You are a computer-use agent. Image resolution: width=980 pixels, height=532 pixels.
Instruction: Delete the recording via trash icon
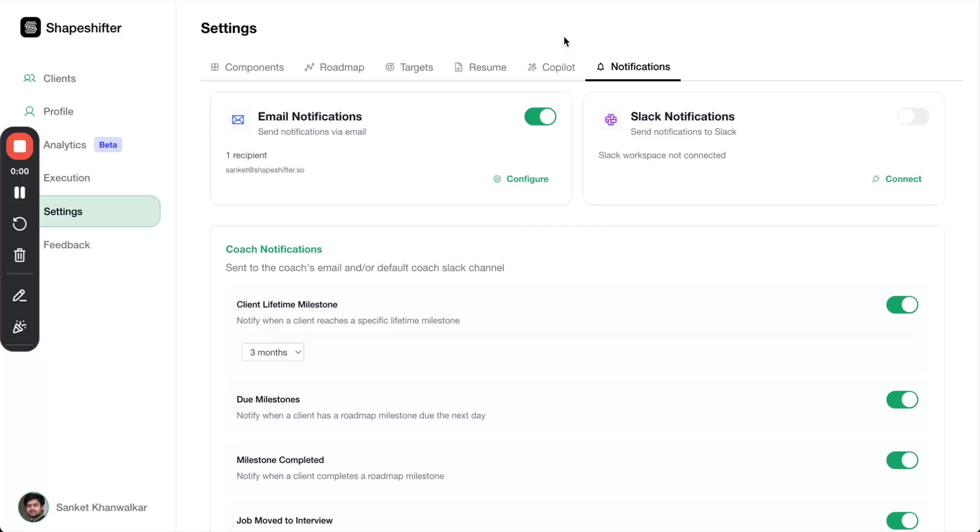[x=20, y=255]
